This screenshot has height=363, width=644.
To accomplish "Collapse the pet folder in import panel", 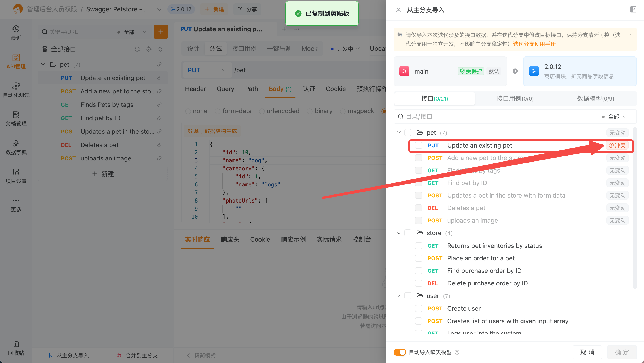I will coord(399,133).
